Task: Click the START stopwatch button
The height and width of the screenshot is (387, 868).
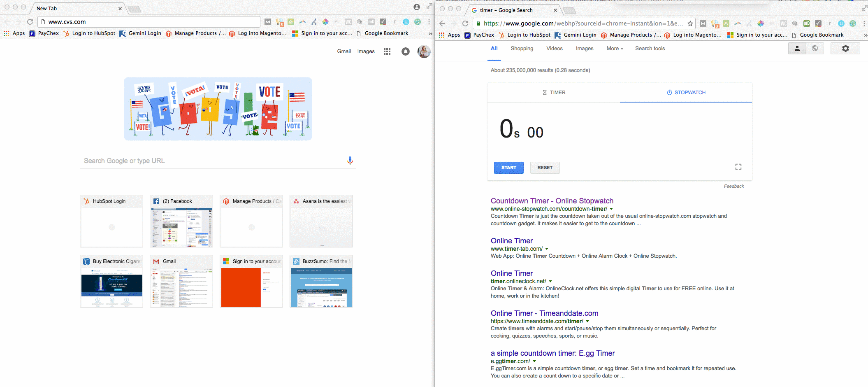Action: (509, 168)
